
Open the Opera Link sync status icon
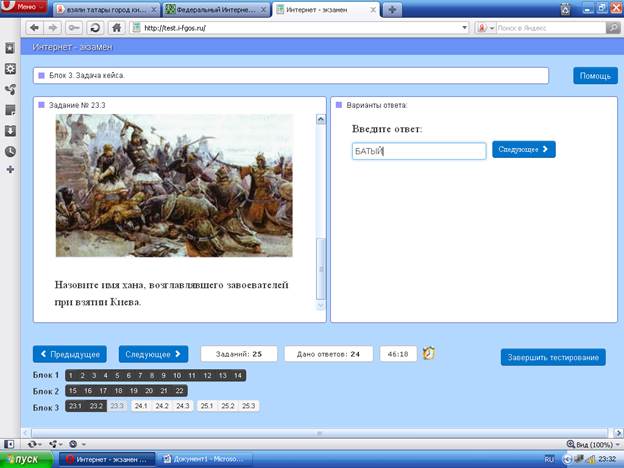coord(33,444)
